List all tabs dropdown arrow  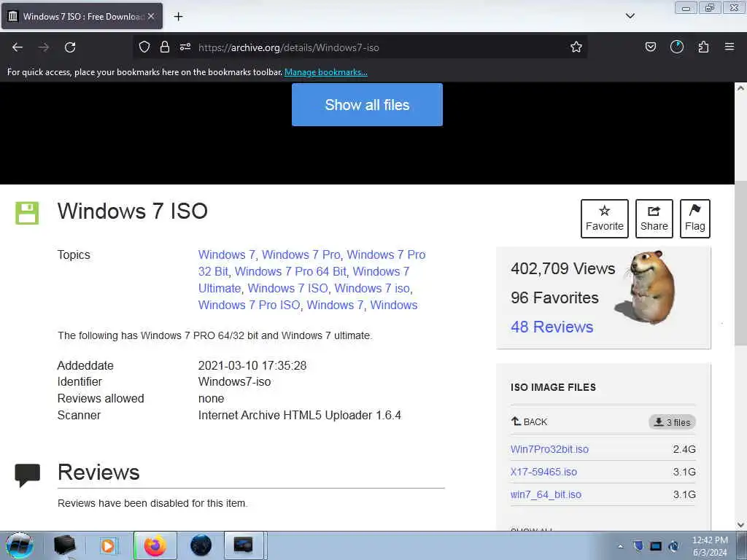630,16
